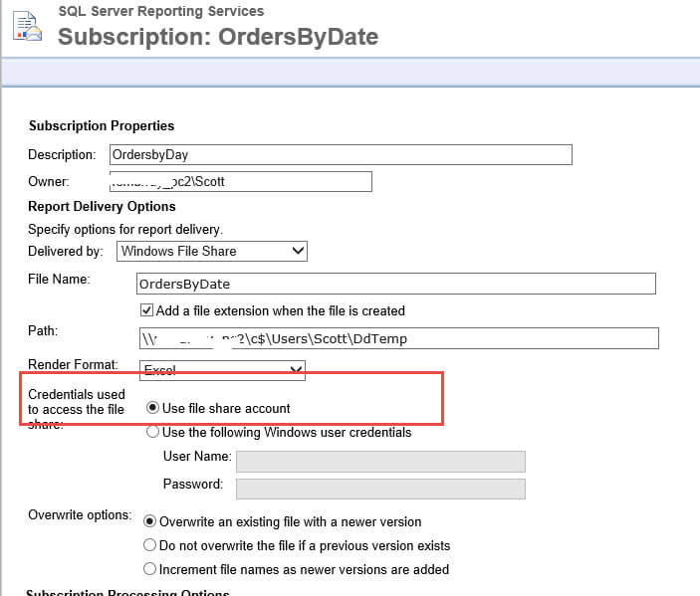
Task: Click the disabled User Name field
Action: [380, 462]
